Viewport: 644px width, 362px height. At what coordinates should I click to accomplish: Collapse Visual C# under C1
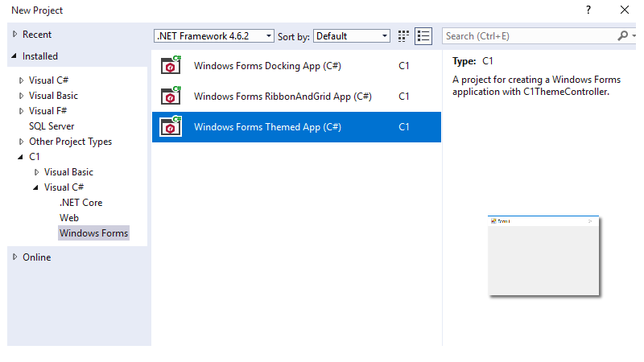[x=35, y=187]
